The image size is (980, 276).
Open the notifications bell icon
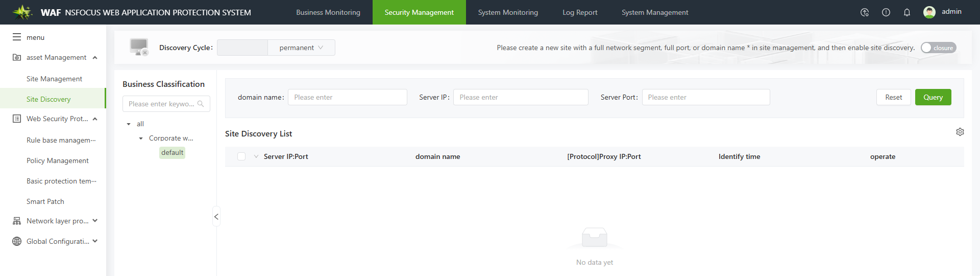pyautogui.click(x=907, y=12)
